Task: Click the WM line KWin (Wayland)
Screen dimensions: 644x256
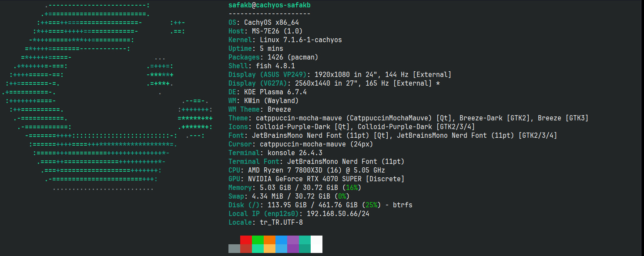Action: pos(264,101)
